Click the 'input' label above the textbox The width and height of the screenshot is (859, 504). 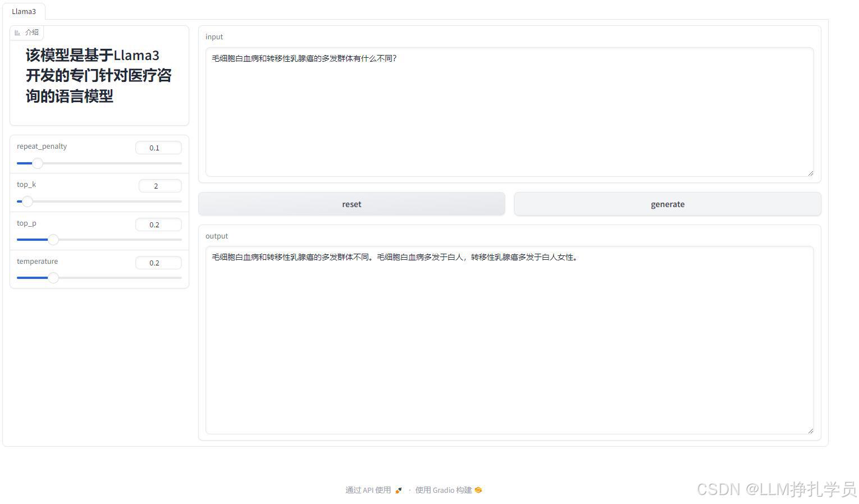(x=214, y=37)
